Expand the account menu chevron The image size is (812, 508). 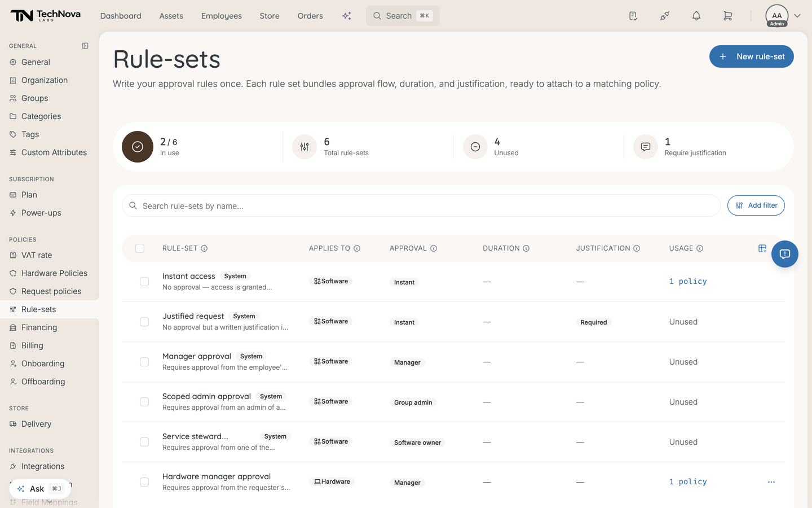[797, 16]
